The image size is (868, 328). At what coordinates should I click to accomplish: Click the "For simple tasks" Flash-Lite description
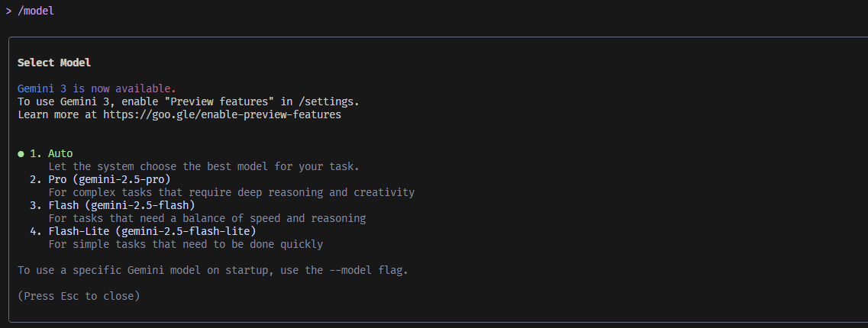tap(185, 244)
